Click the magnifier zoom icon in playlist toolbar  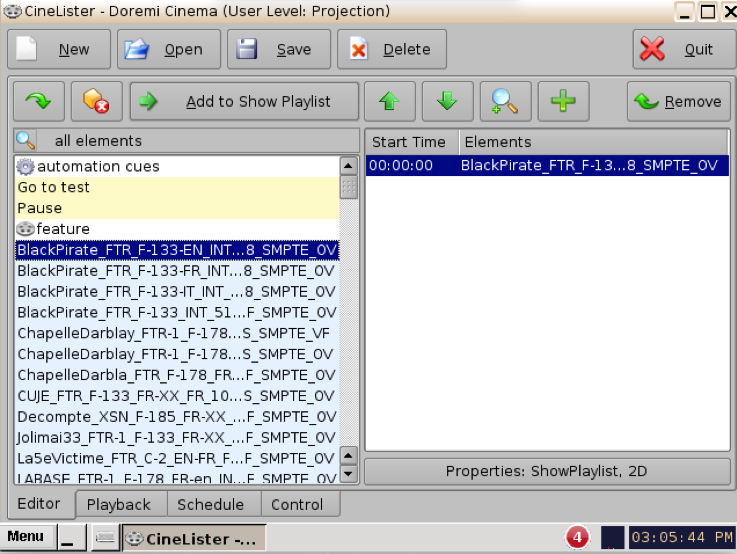pyautogui.click(x=505, y=101)
